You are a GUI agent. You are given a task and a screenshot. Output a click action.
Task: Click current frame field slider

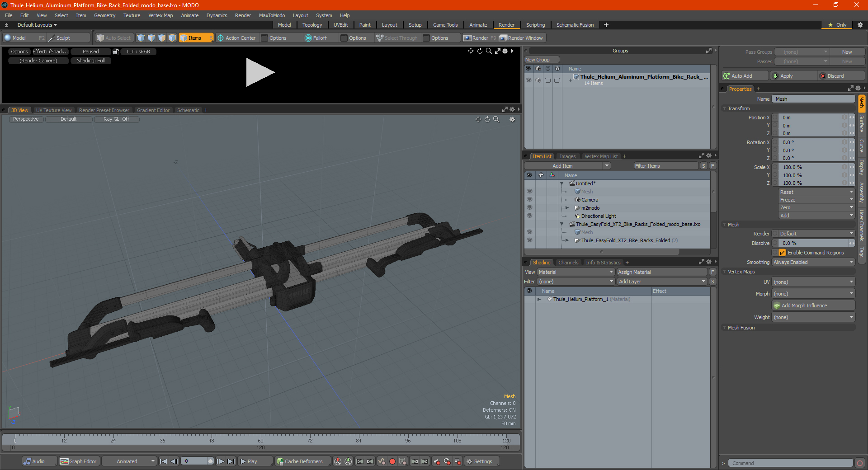point(197,461)
